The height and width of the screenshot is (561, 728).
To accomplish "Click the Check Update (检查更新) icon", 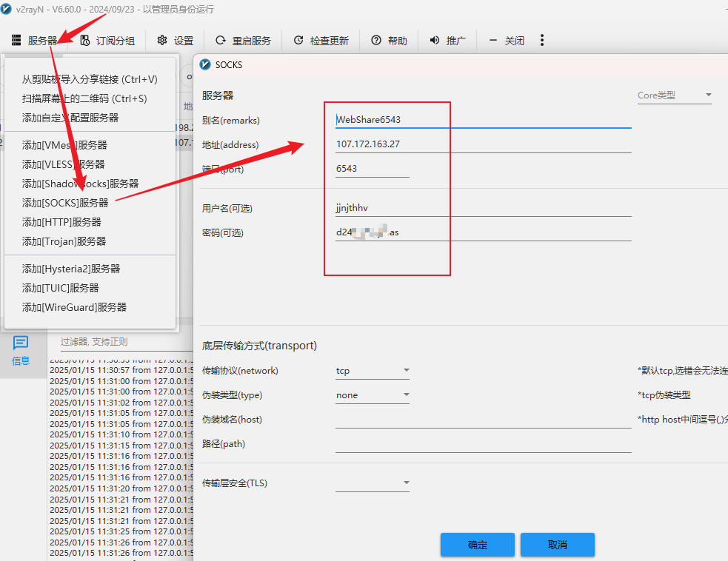I will [x=298, y=41].
